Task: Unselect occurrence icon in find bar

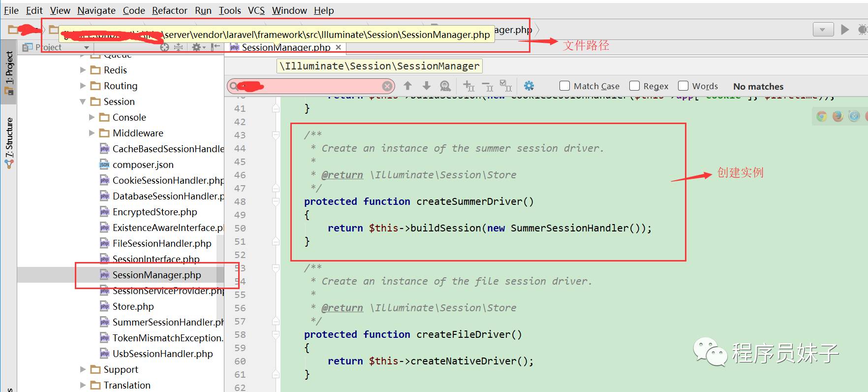Action: pyautogui.click(x=487, y=86)
